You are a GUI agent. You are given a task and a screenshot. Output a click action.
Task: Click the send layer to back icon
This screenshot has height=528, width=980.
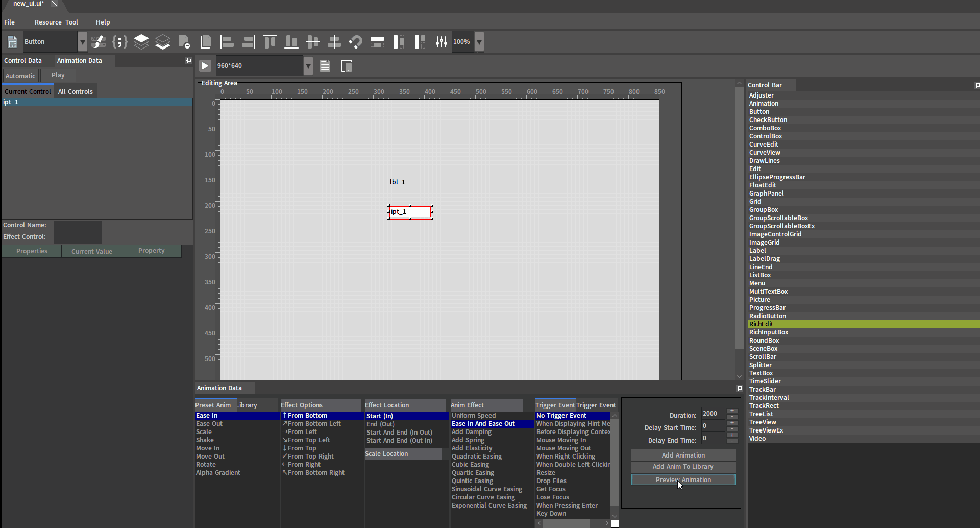[x=163, y=42]
